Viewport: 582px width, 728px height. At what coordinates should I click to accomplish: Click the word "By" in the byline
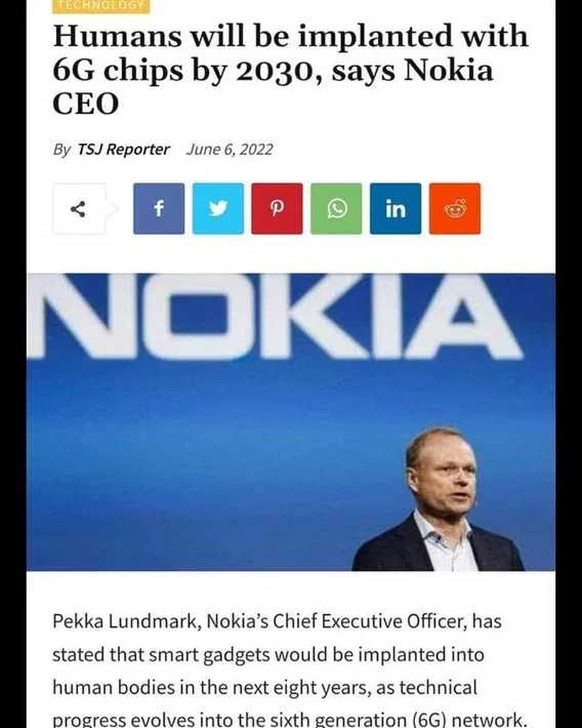(62, 149)
